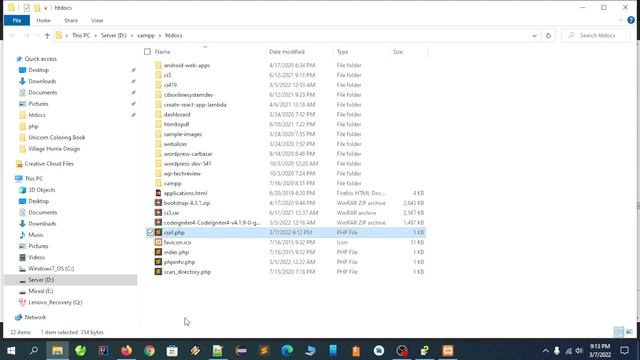Viewport: 640px width, 360px height.
Task: Click the Search htdocs field
Action: [596, 36]
